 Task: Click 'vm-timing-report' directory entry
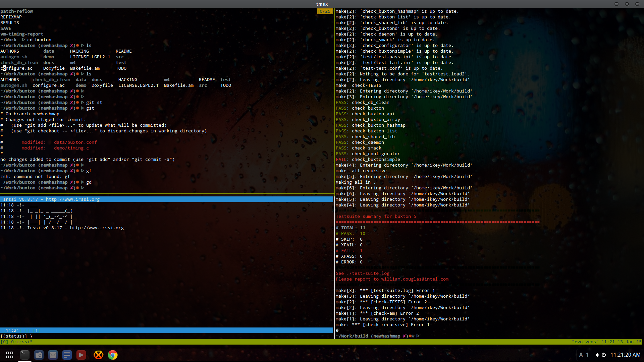click(22, 34)
